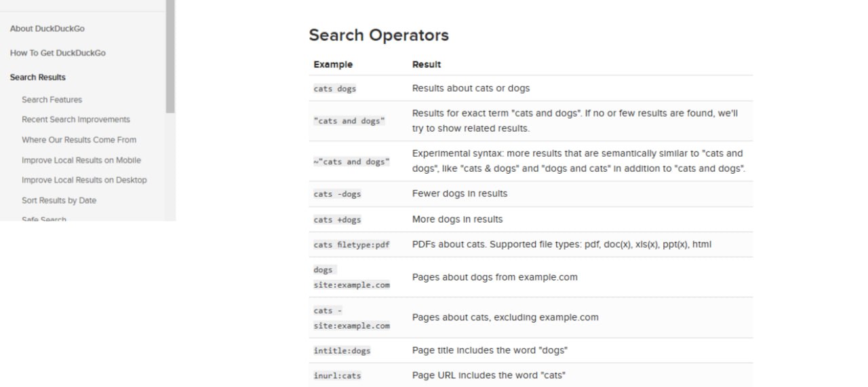Image resolution: width=868 pixels, height=387 pixels.
Task: Open Where Our Results Come From
Action: point(79,140)
